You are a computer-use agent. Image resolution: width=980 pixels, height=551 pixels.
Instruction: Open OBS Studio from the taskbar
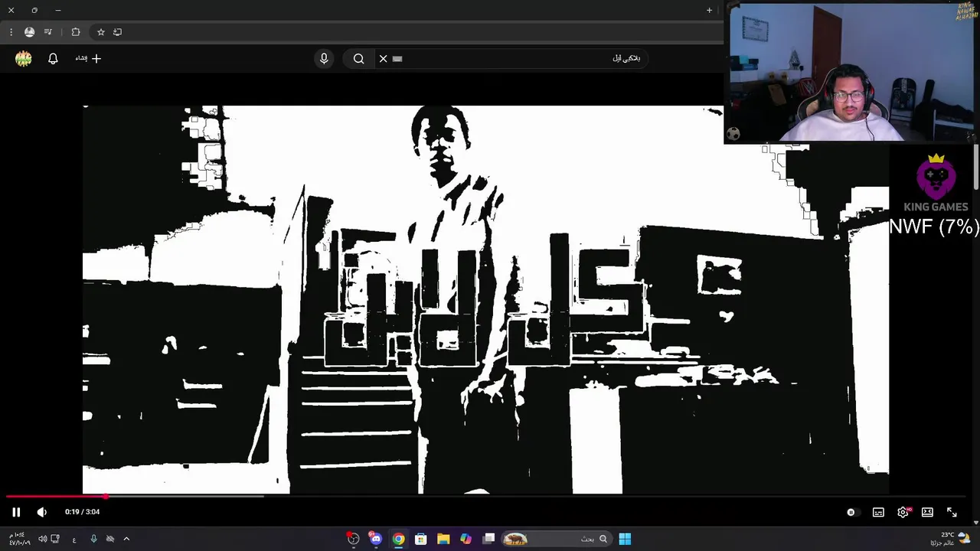pos(353,539)
